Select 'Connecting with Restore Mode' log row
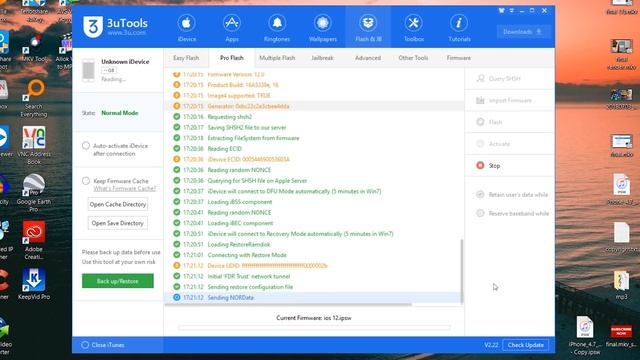Screen dimensions: 640x360 313,255
